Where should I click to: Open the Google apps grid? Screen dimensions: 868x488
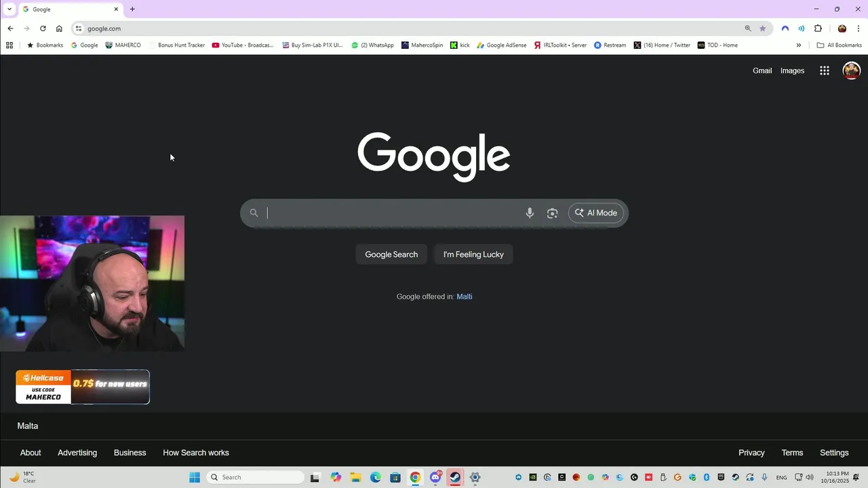point(825,70)
